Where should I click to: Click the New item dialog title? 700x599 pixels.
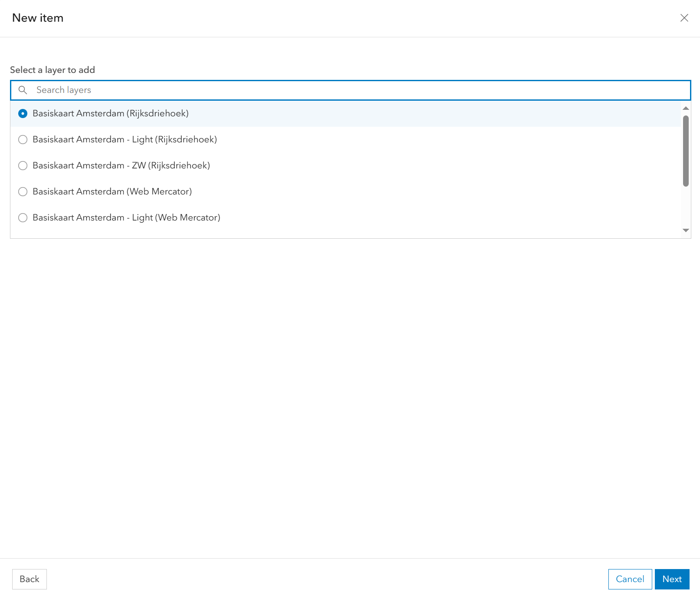tap(37, 18)
